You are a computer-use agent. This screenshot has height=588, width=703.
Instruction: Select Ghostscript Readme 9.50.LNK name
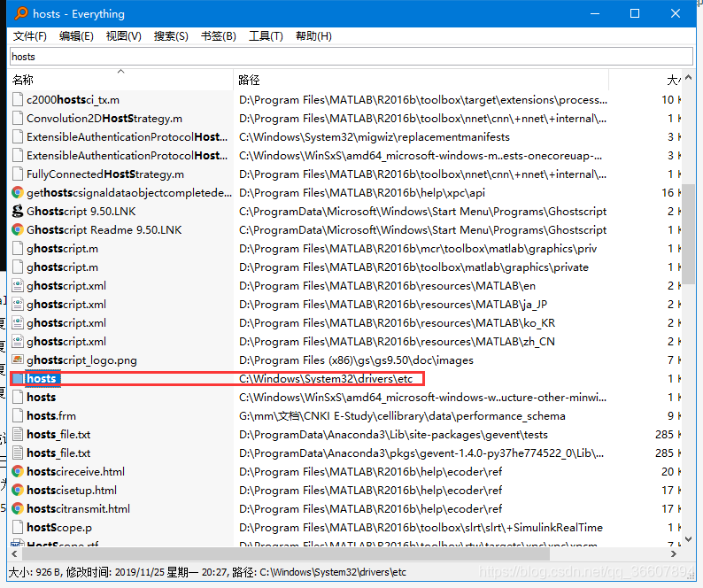tap(104, 229)
